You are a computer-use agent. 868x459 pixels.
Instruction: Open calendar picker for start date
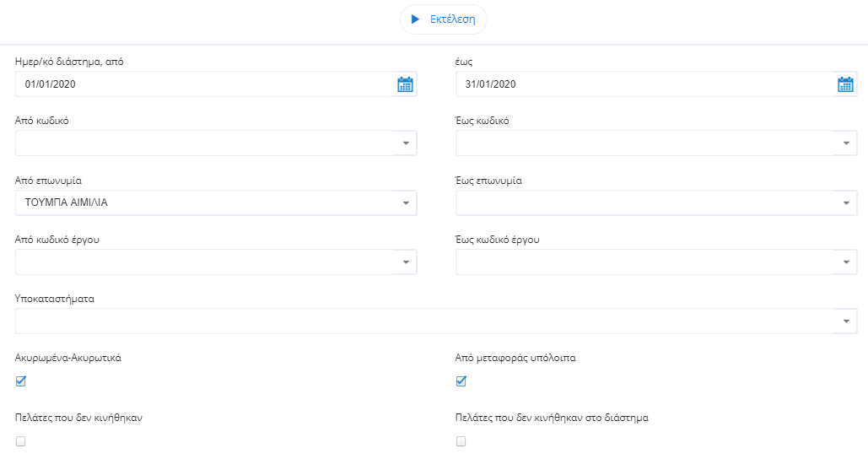(x=405, y=84)
